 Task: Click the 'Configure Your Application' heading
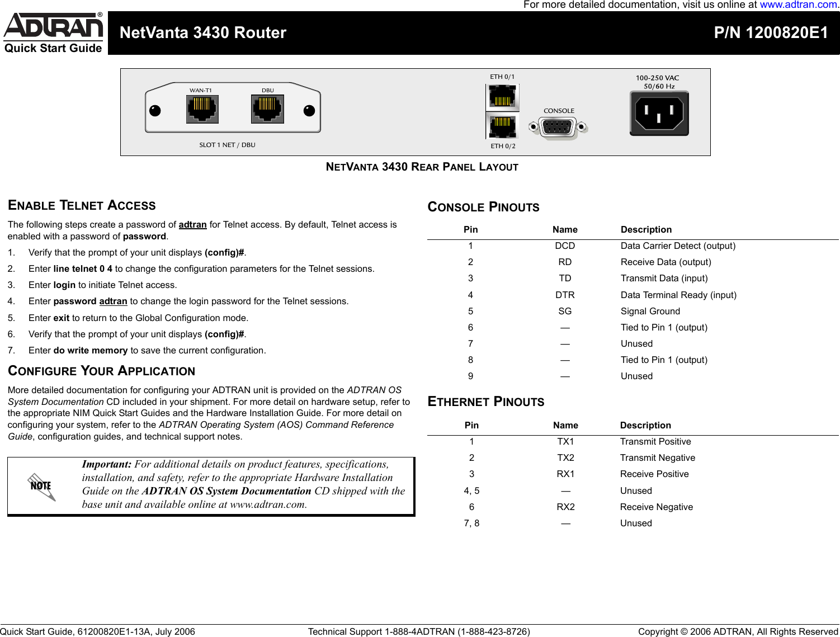point(101,371)
